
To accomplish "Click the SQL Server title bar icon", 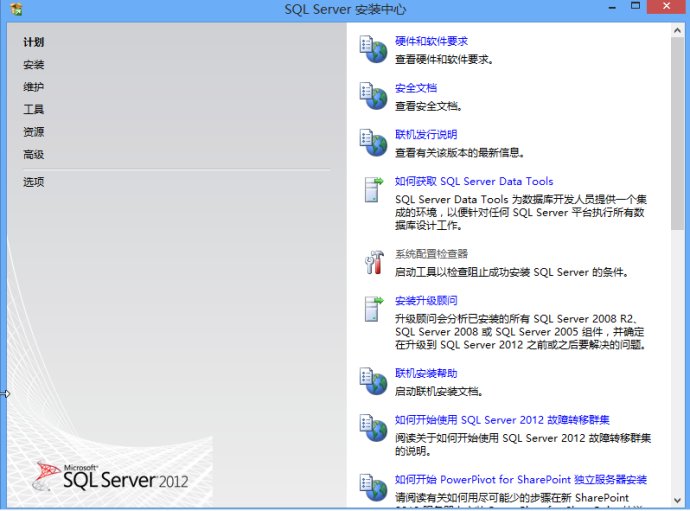I will point(10,9).
